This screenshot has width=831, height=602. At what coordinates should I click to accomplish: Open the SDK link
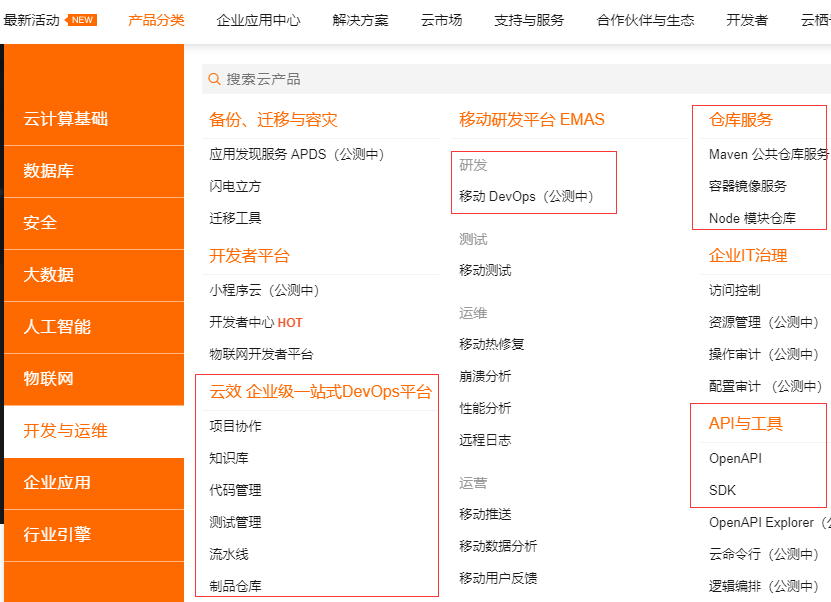[x=722, y=490]
